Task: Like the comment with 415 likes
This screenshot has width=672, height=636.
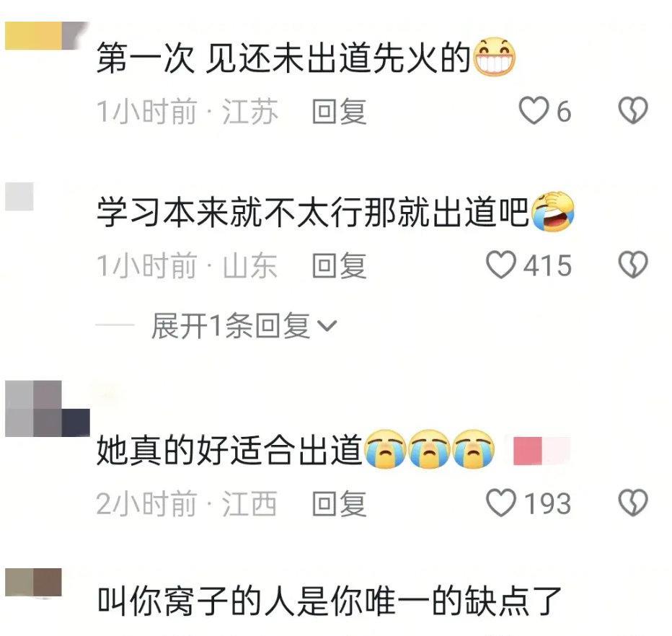Action: (500, 265)
